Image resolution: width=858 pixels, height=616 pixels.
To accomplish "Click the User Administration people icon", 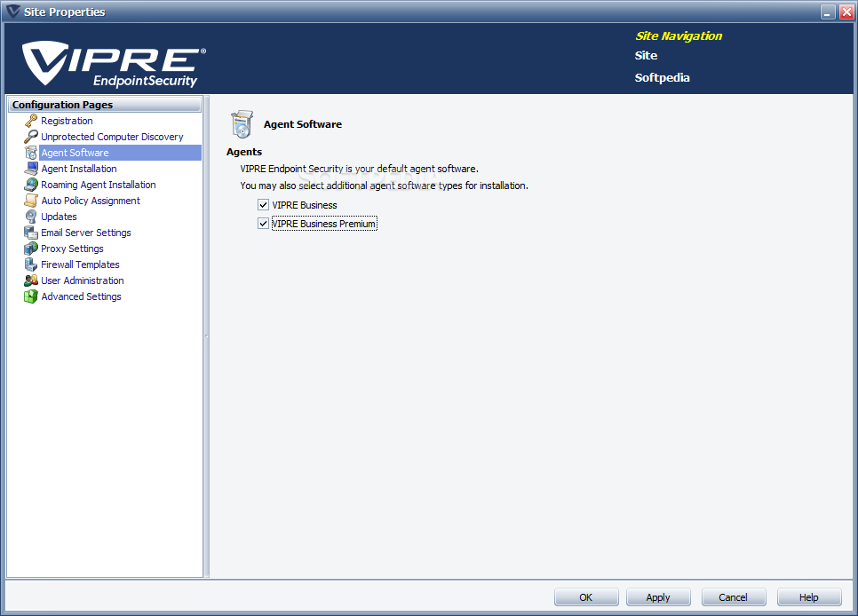I will [x=31, y=280].
